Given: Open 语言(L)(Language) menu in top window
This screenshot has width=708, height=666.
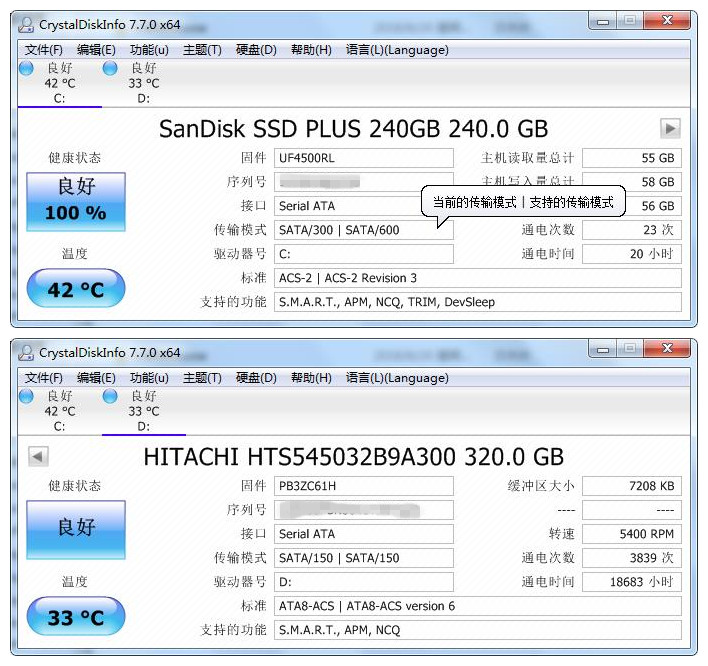Looking at the screenshot, I should click(397, 50).
